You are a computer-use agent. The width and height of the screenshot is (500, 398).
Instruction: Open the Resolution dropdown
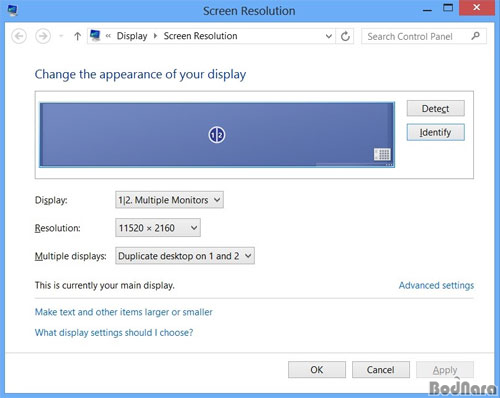click(x=158, y=228)
